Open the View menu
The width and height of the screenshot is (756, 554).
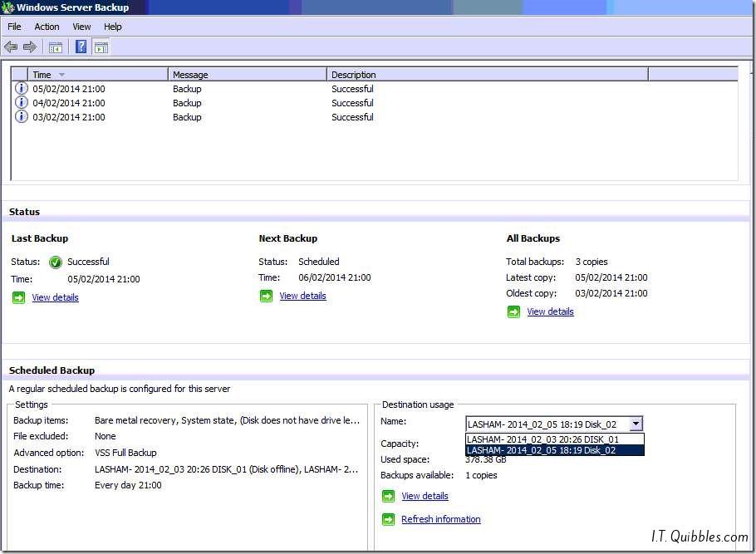click(81, 27)
